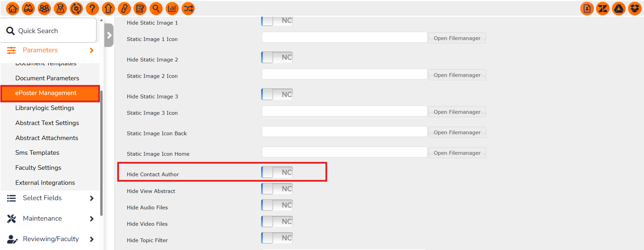
Task: Open Filemanager for Static Image Icon Home
Action: click(x=457, y=153)
